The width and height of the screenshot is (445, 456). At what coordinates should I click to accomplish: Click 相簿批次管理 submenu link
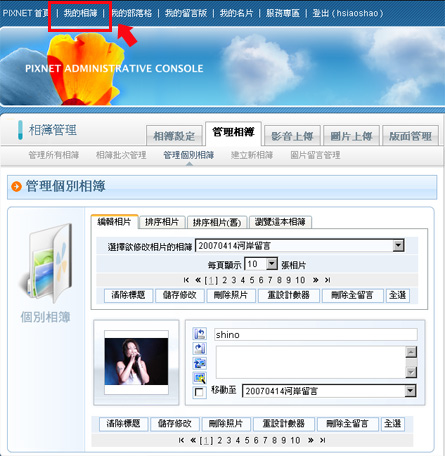click(121, 155)
